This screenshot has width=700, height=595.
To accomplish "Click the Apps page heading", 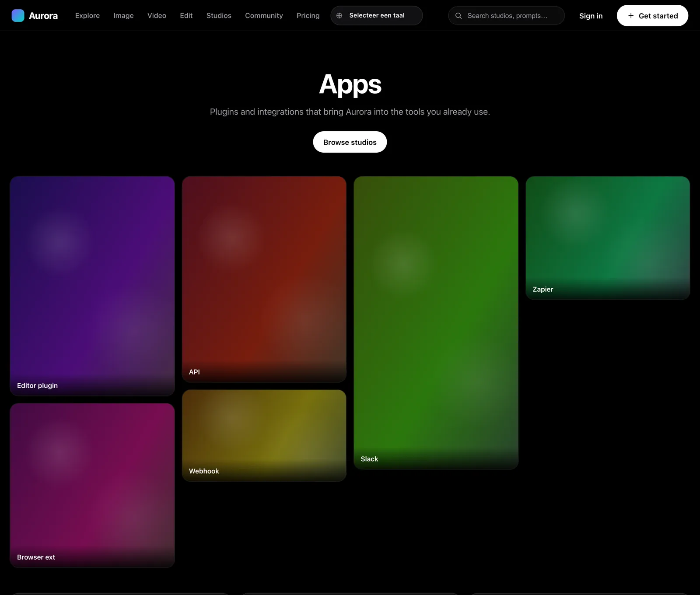I will point(350,84).
